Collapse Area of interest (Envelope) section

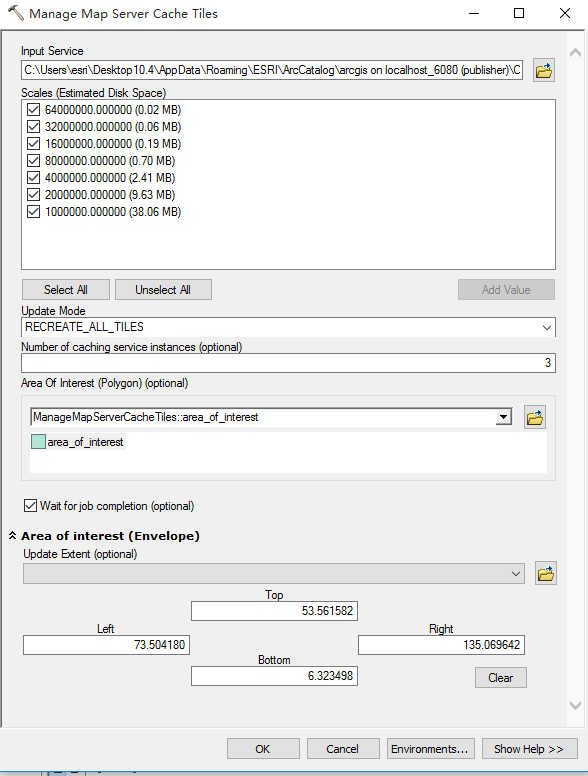click(x=12, y=535)
